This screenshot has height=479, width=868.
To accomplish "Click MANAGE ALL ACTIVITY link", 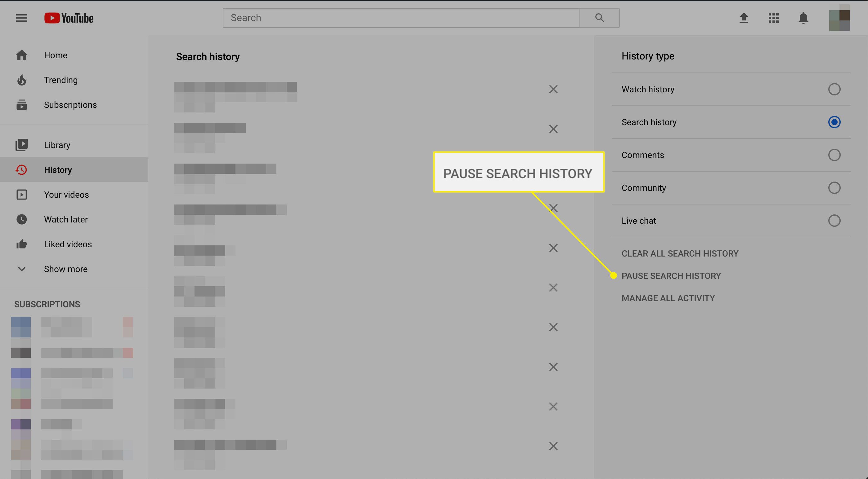I will [668, 298].
